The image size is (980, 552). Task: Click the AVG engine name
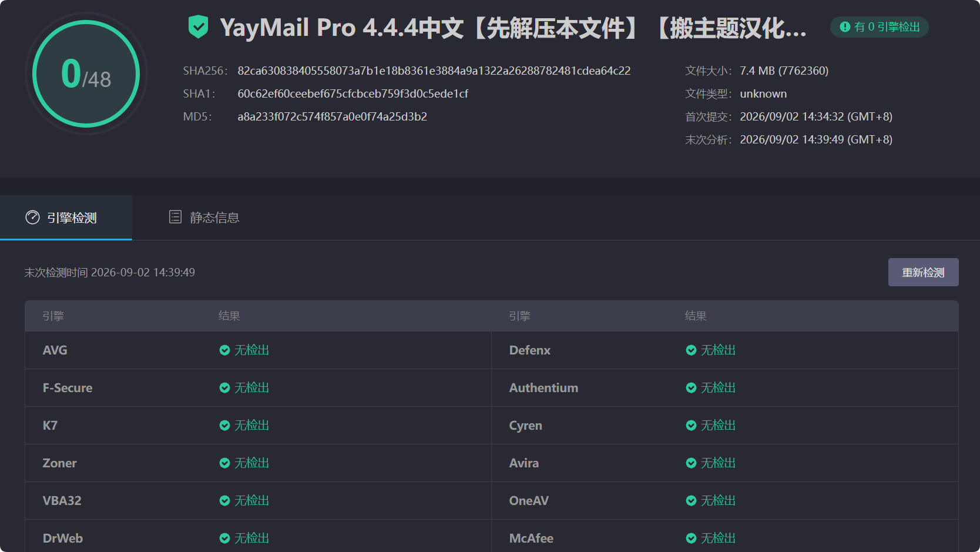click(55, 350)
